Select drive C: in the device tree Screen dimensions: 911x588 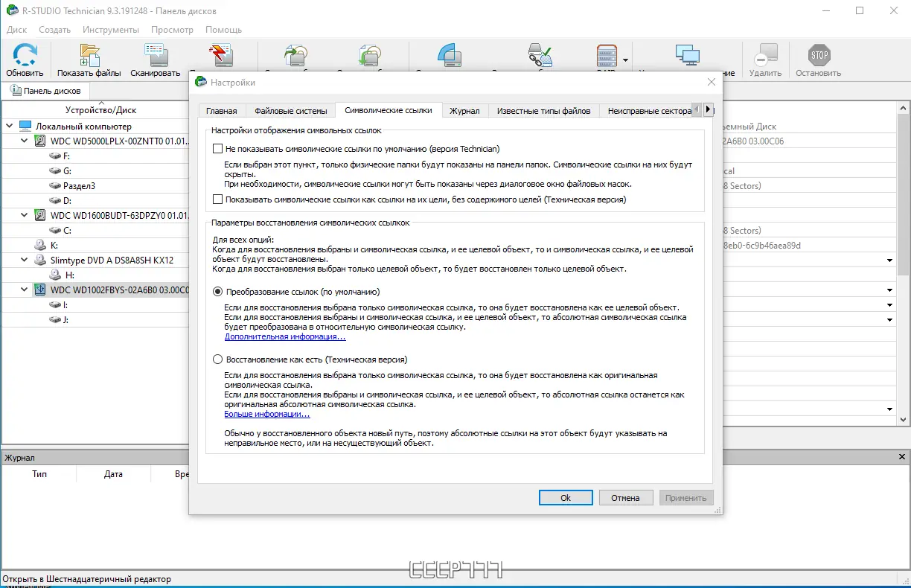(x=64, y=229)
